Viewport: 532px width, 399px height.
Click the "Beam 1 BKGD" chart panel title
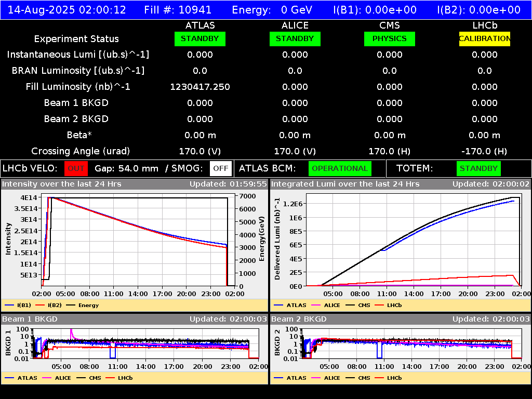[x=30, y=320]
